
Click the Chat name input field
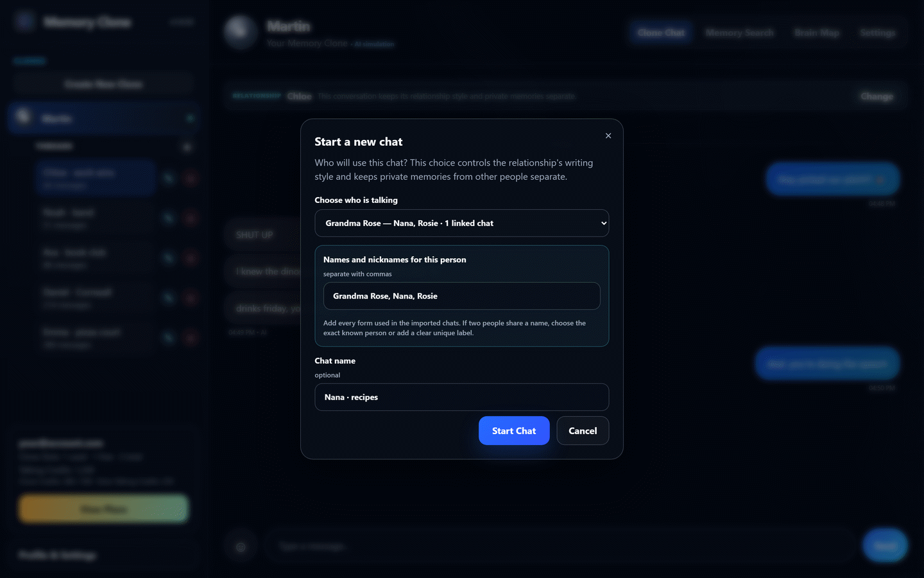[x=461, y=397]
